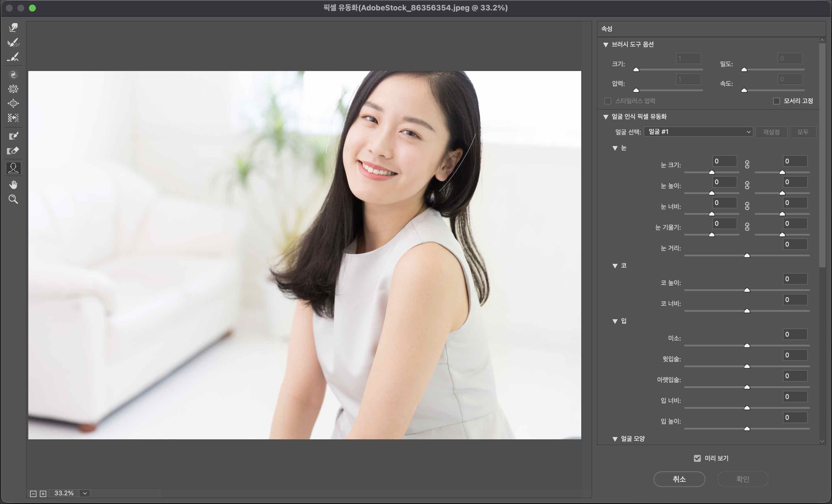Screen dimensions: 832x504
Task: Select the Freeze Mask tool
Action: click(13, 136)
